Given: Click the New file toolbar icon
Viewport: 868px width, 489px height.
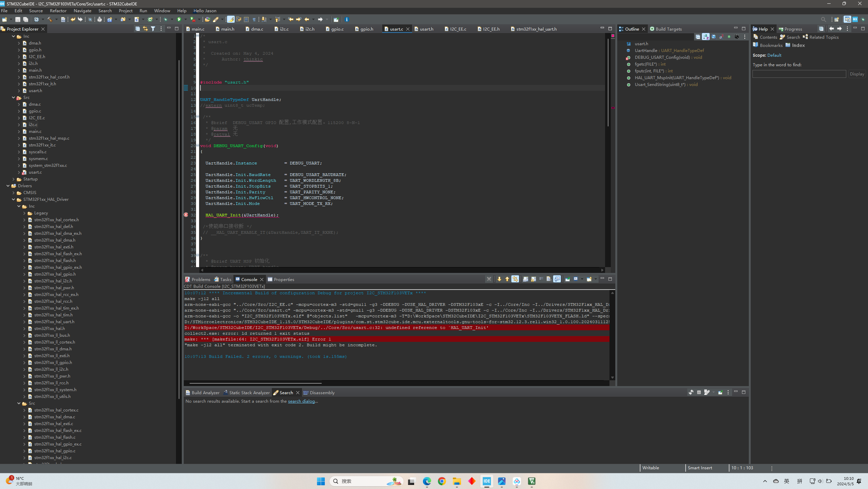Looking at the screenshot, I should (4, 19).
